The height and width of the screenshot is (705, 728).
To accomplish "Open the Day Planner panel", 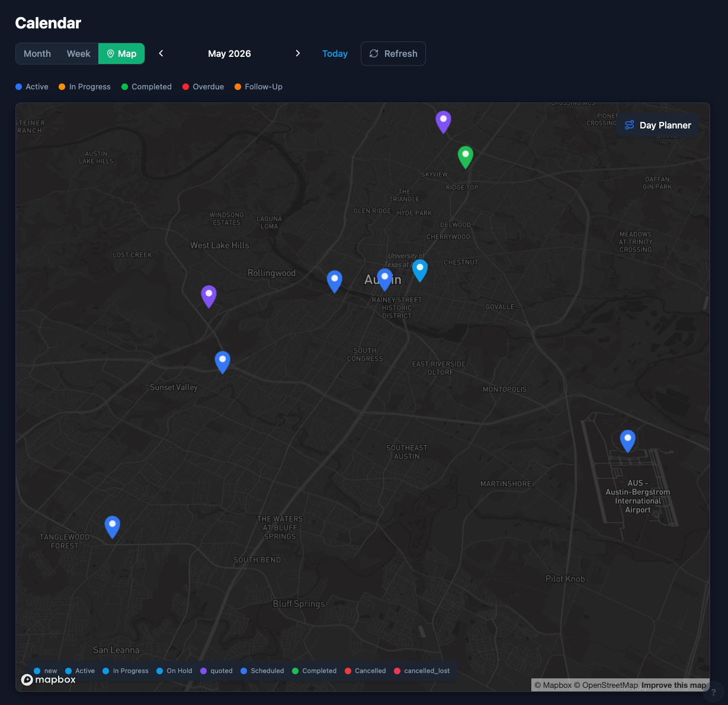I will [x=658, y=125].
